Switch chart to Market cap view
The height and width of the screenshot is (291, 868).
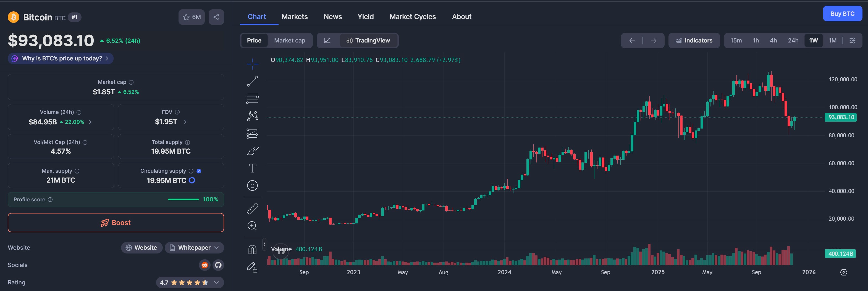289,40
